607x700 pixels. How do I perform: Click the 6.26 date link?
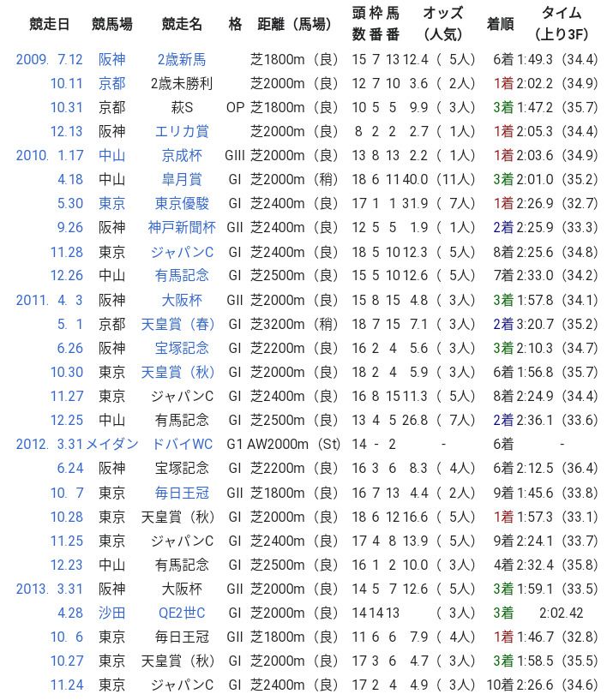coord(70,348)
